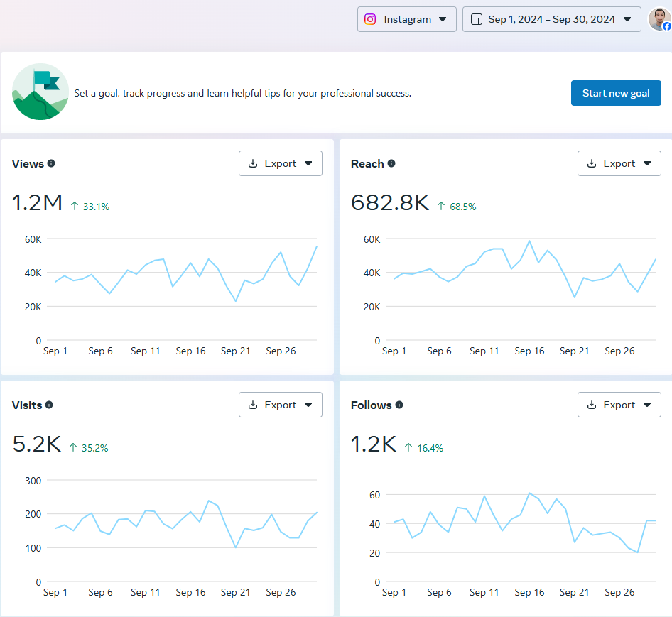672x617 pixels.
Task: Click the calendar icon in the date selector
Action: [x=476, y=19]
